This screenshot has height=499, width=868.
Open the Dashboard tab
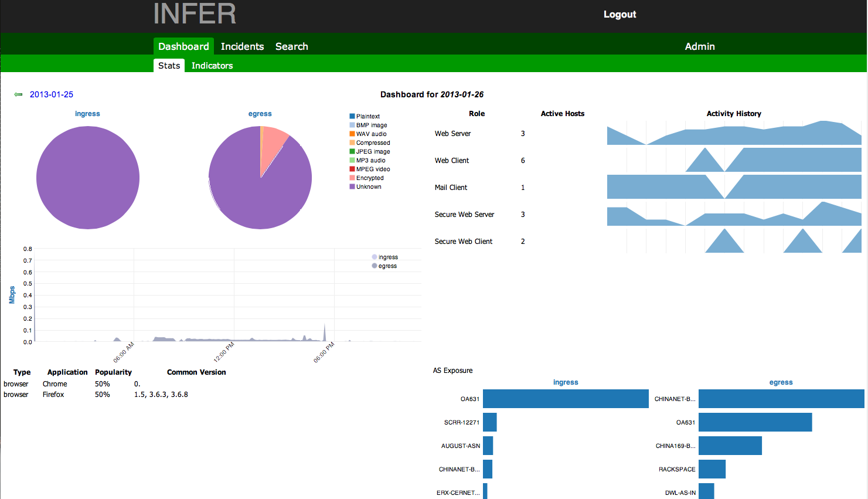183,46
